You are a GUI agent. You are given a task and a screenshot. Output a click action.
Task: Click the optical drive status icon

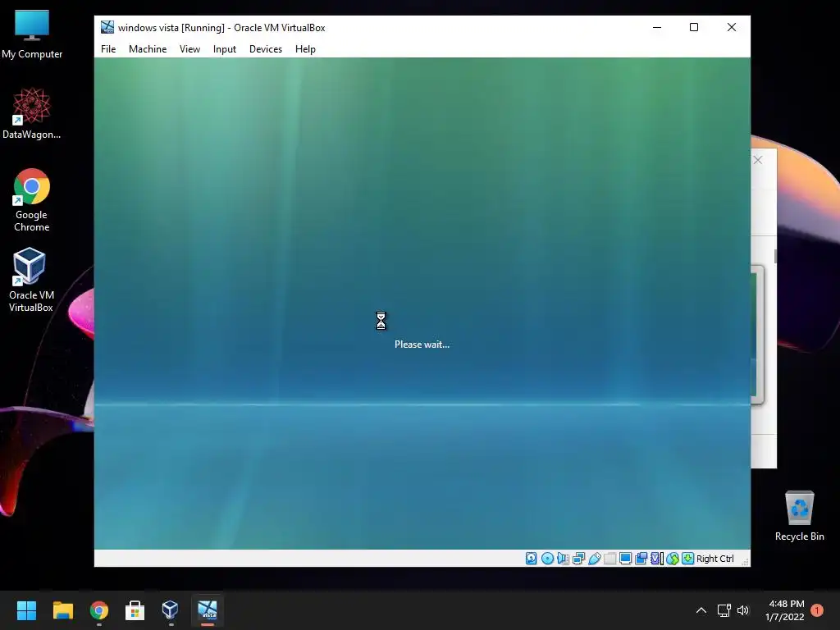point(547,559)
